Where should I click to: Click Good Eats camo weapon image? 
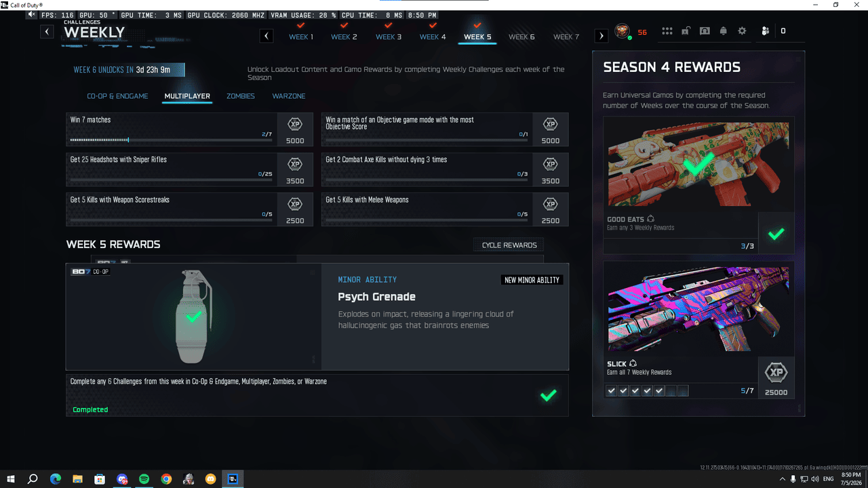coord(698,164)
